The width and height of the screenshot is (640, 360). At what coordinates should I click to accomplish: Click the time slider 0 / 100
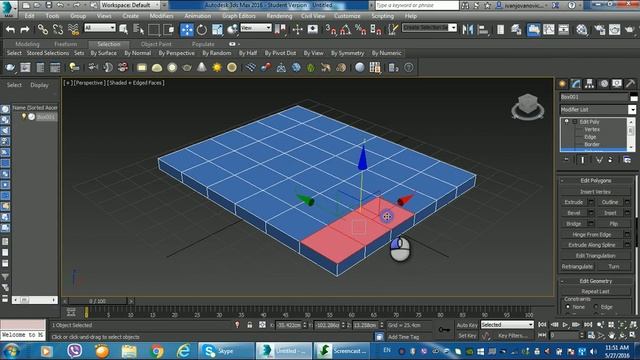click(98, 301)
